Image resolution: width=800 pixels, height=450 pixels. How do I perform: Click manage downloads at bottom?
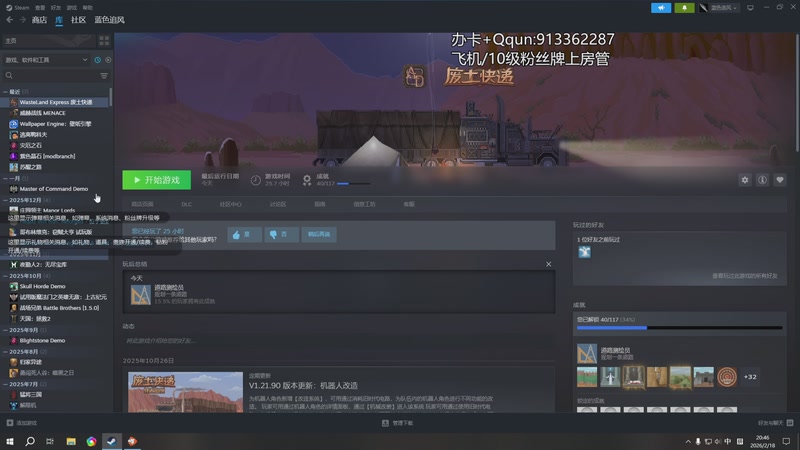[x=397, y=422]
